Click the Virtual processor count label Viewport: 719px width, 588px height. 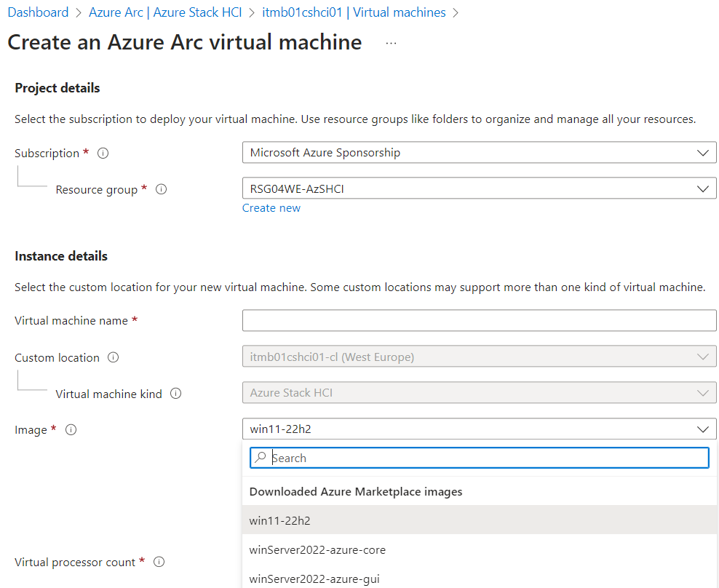coord(75,563)
